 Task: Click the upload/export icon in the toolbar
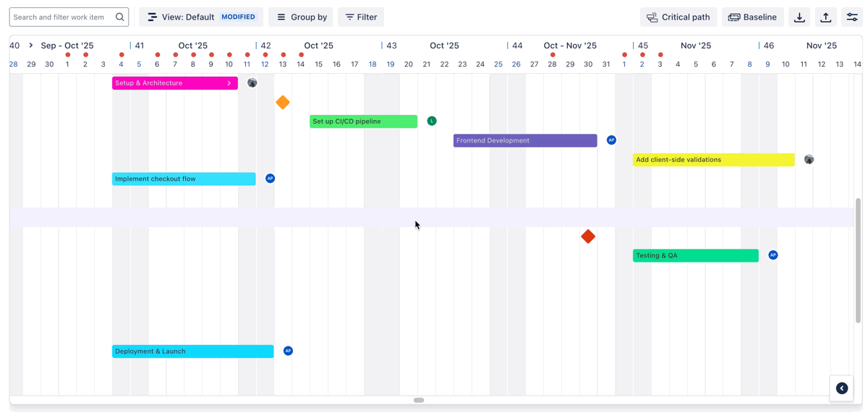click(825, 17)
